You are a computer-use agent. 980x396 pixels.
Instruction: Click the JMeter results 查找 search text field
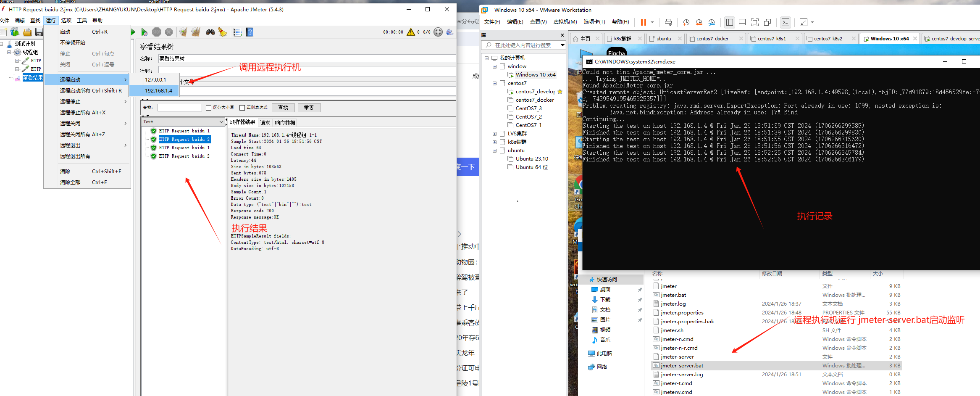(179, 108)
